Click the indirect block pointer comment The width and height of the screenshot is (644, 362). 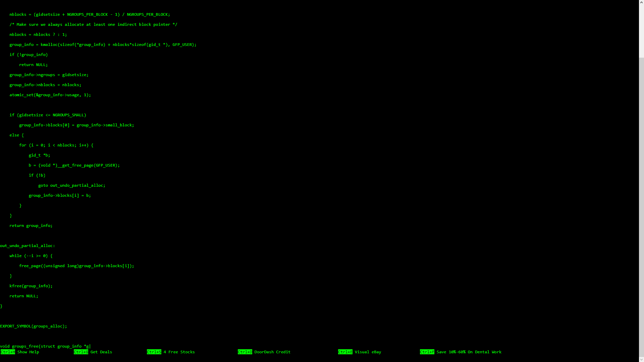(x=93, y=24)
